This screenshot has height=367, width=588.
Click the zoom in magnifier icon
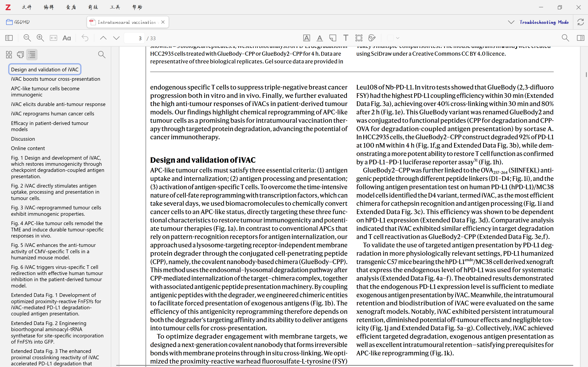pyautogui.click(x=40, y=38)
